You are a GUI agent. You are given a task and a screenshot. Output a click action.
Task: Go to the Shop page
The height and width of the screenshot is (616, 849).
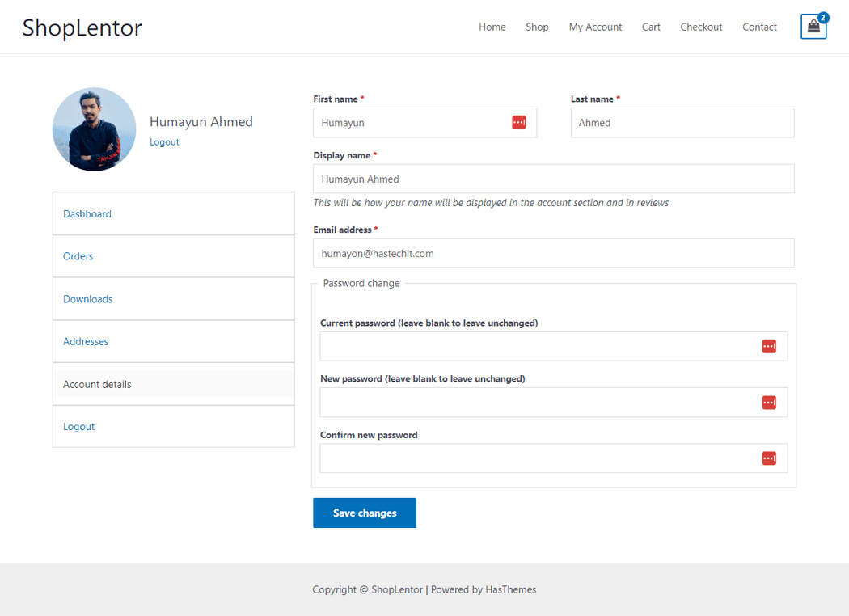(x=537, y=27)
